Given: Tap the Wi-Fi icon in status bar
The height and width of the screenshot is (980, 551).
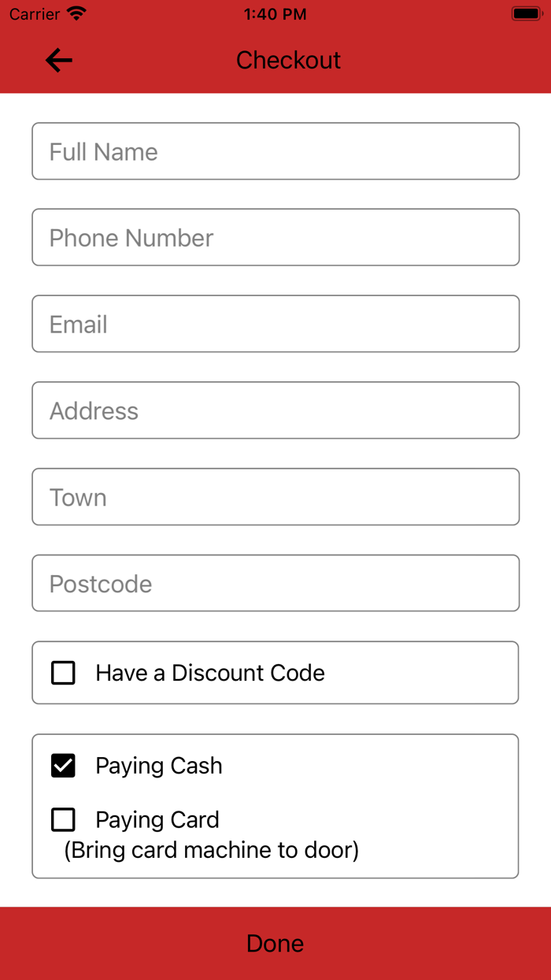Looking at the screenshot, I should 76,13.
